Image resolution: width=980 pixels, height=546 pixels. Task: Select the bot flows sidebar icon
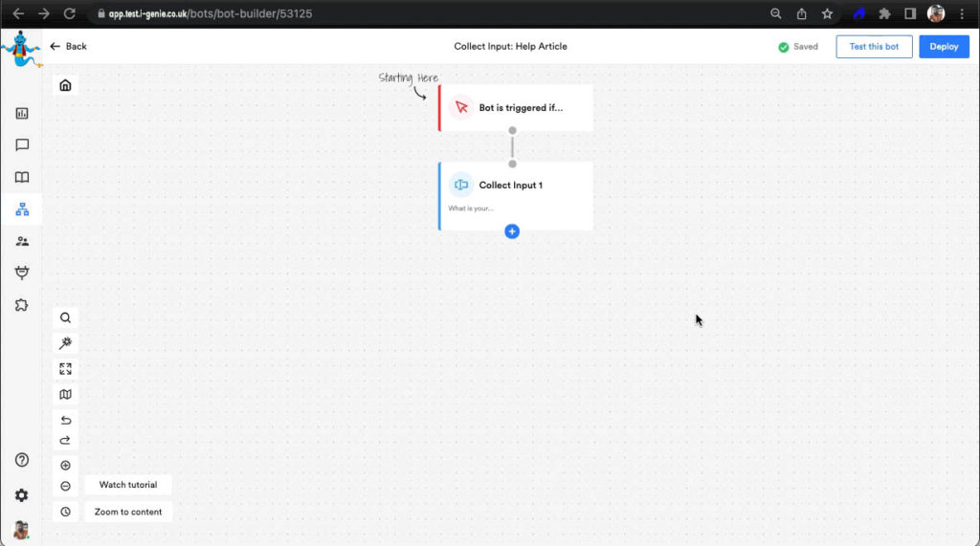[x=22, y=209]
